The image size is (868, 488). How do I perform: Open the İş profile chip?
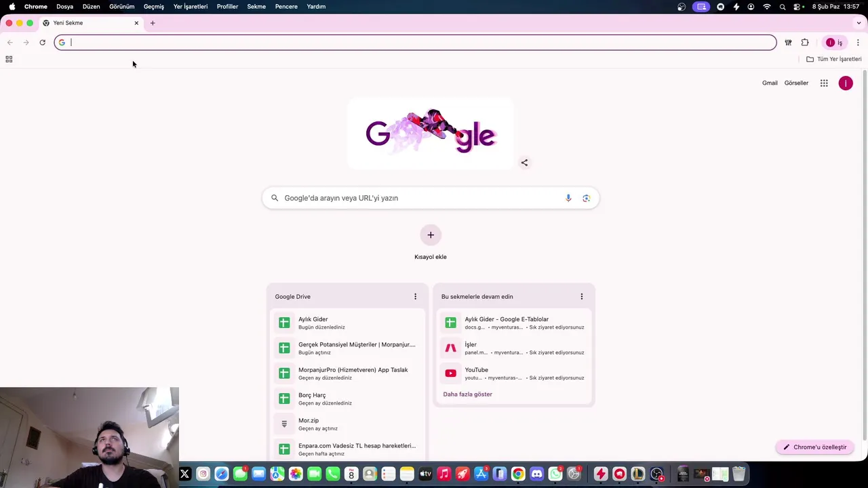click(x=834, y=42)
